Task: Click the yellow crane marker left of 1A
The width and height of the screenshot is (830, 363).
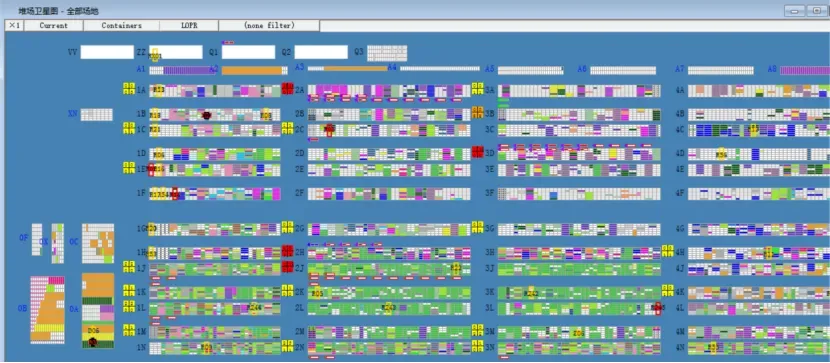Action: [129, 88]
